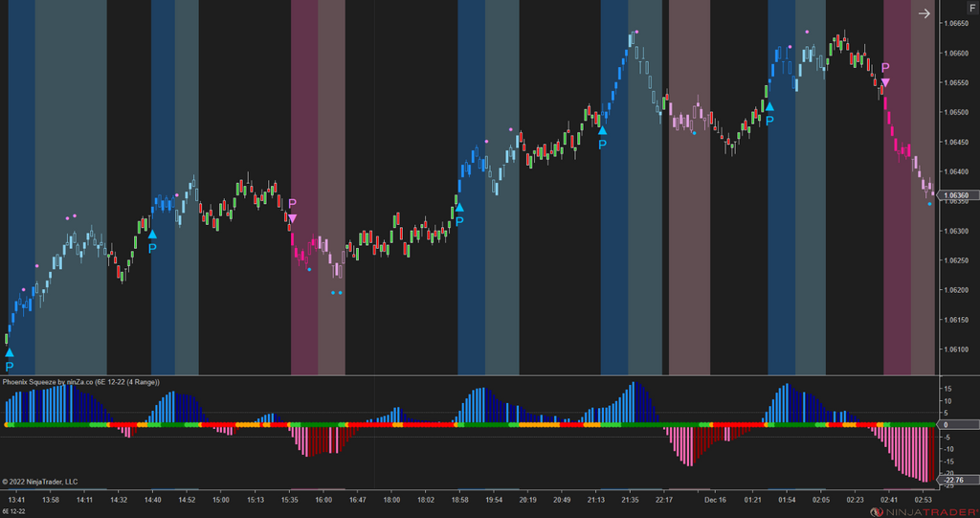This screenshot has height=518, width=980.
Task: Click the 21:13 time axis label
Action: 595,500
